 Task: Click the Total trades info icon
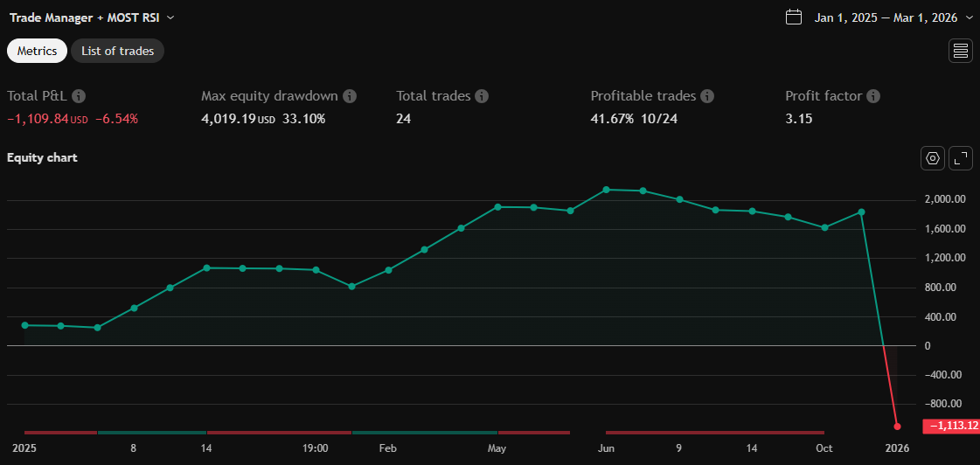[x=482, y=96]
